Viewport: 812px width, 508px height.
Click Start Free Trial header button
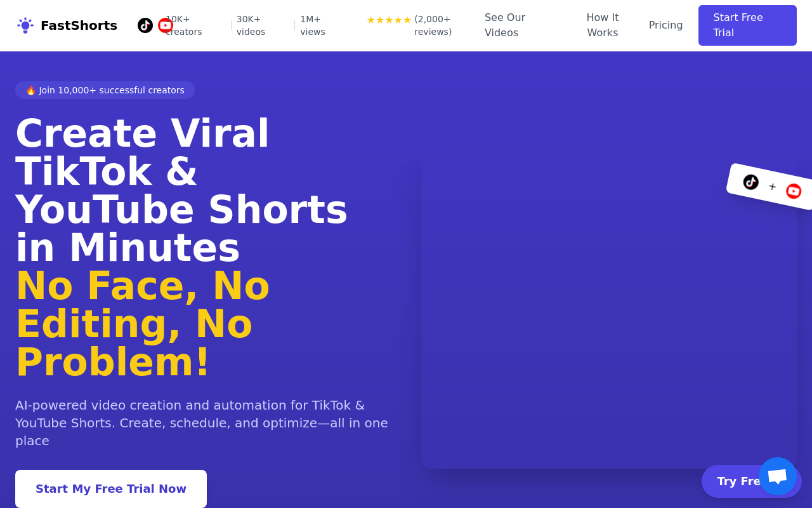[x=747, y=25]
